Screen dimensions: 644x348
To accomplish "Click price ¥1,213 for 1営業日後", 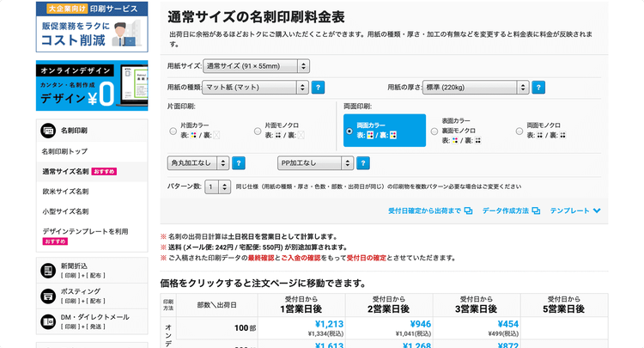I will point(329,324).
